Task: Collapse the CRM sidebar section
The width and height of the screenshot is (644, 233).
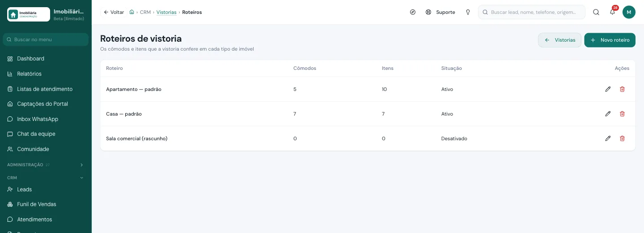Action: 46,178
